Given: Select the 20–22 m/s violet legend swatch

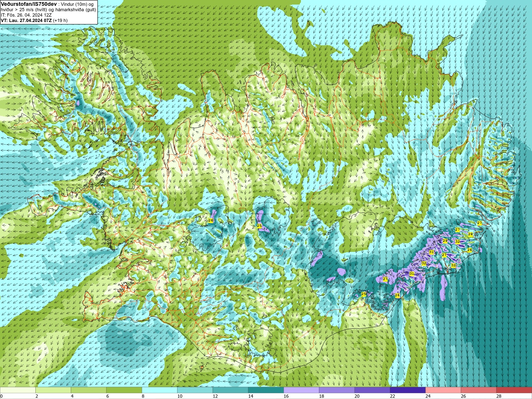Looking at the screenshot, I should pos(372,390).
